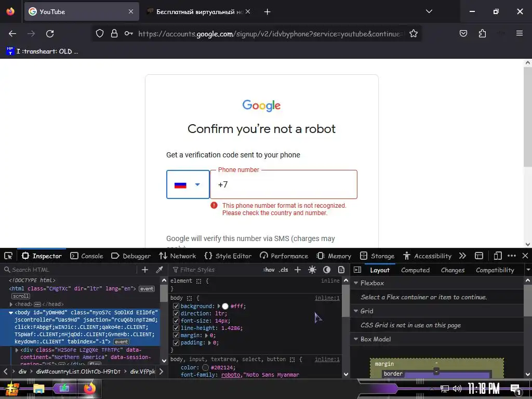Toggle print media simulation icon
This screenshot has height=399, width=532.
tap(341, 270)
